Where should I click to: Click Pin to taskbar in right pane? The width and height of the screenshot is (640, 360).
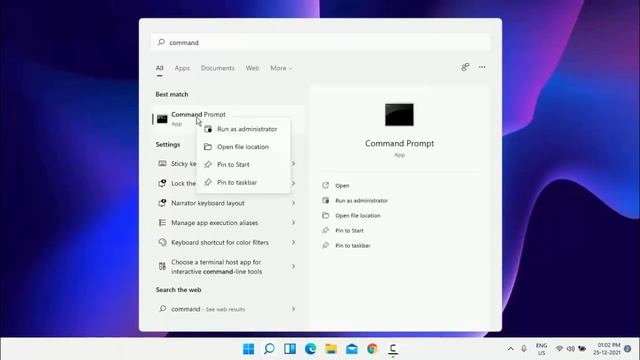click(353, 246)
